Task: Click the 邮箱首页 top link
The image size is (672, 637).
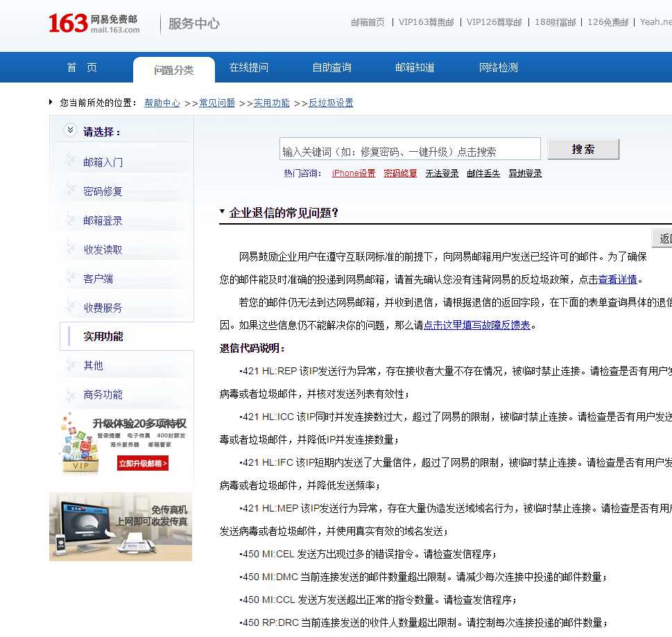Action: coord(368,22)
